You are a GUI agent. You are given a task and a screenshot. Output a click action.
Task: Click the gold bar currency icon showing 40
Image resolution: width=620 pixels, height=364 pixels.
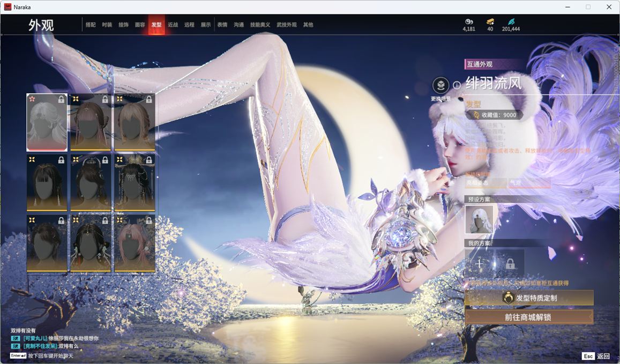pos(490,21)
